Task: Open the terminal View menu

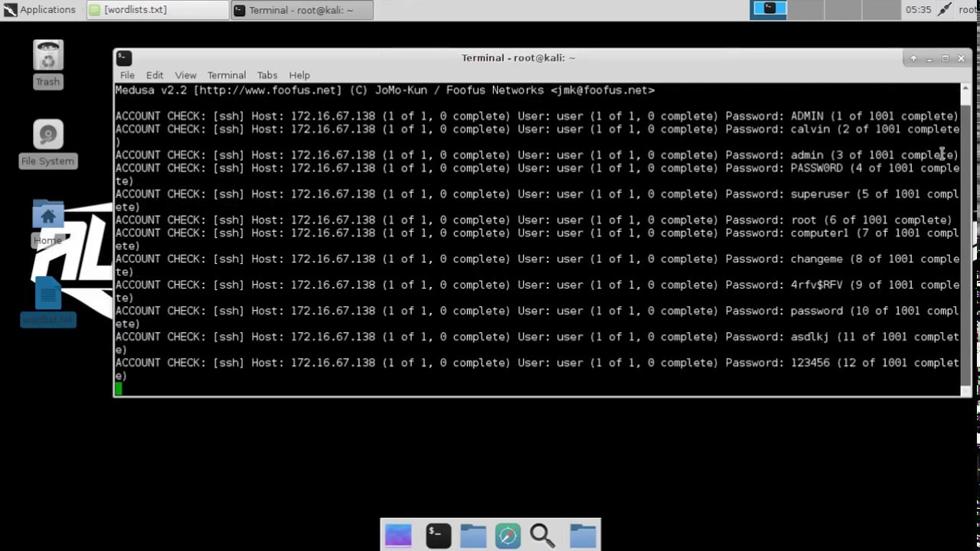Action: (x=185, y=75)
